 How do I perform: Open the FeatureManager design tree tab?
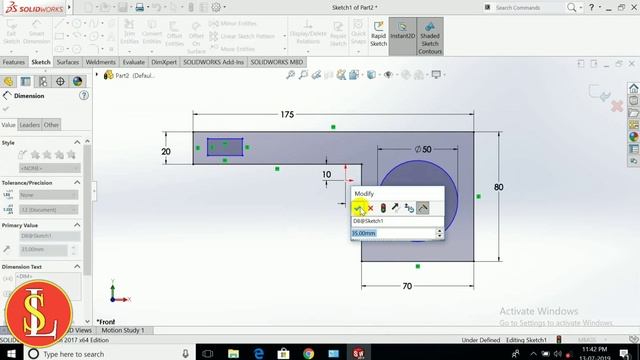[x=9, y=81]
